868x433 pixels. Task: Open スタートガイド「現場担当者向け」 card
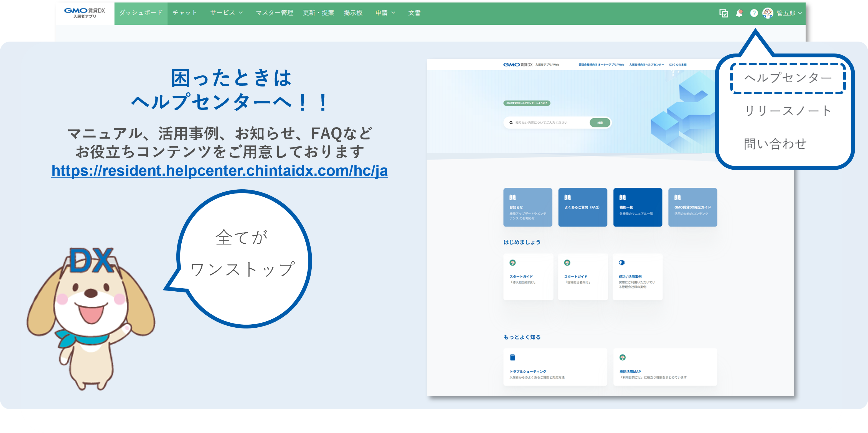click(x=583, y=276)
